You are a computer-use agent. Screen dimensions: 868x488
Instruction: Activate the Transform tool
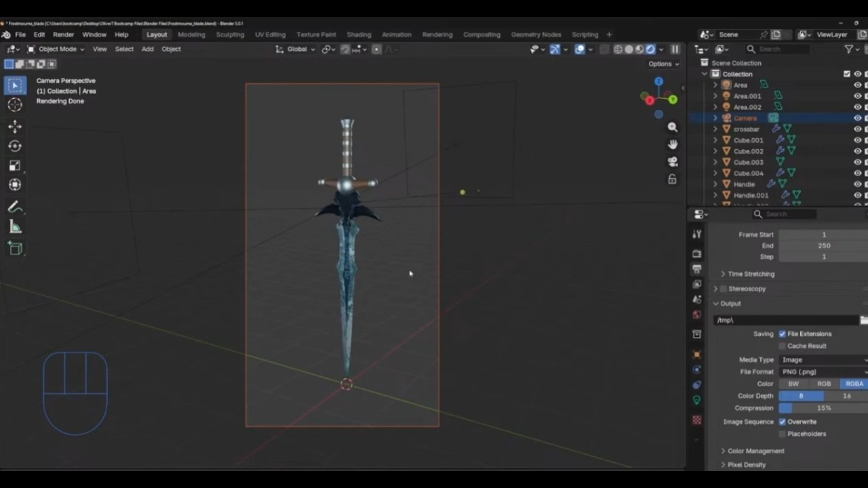15,184
